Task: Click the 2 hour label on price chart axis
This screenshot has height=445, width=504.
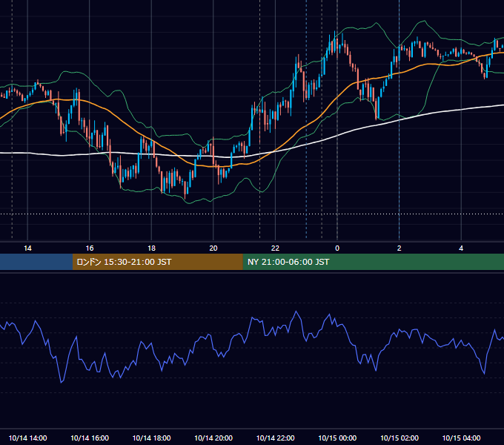Action: pos(399,248)
